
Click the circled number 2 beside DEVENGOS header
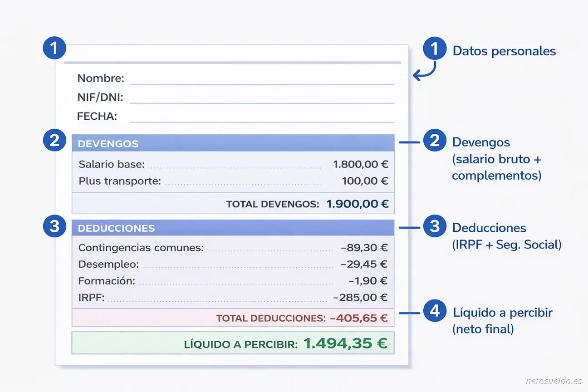point(54,141)
